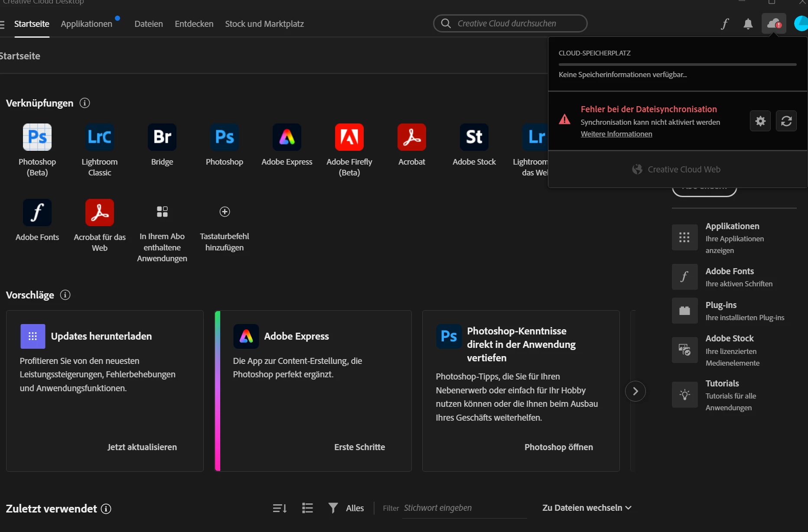The height and width of the screenshot is (532, 808).
Task: Open the fonts icon in top bar
Action: (x=725, y=23)
